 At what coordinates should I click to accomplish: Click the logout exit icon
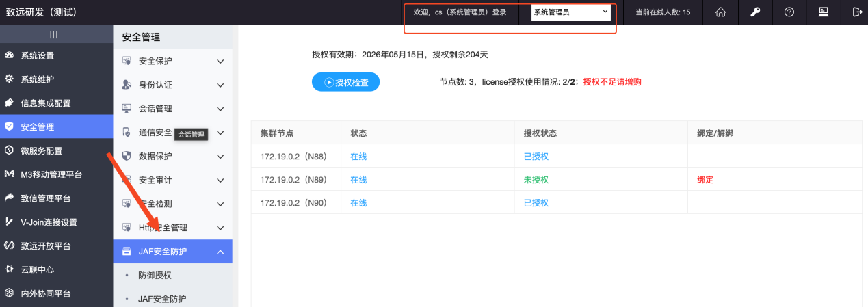point(857,12)
